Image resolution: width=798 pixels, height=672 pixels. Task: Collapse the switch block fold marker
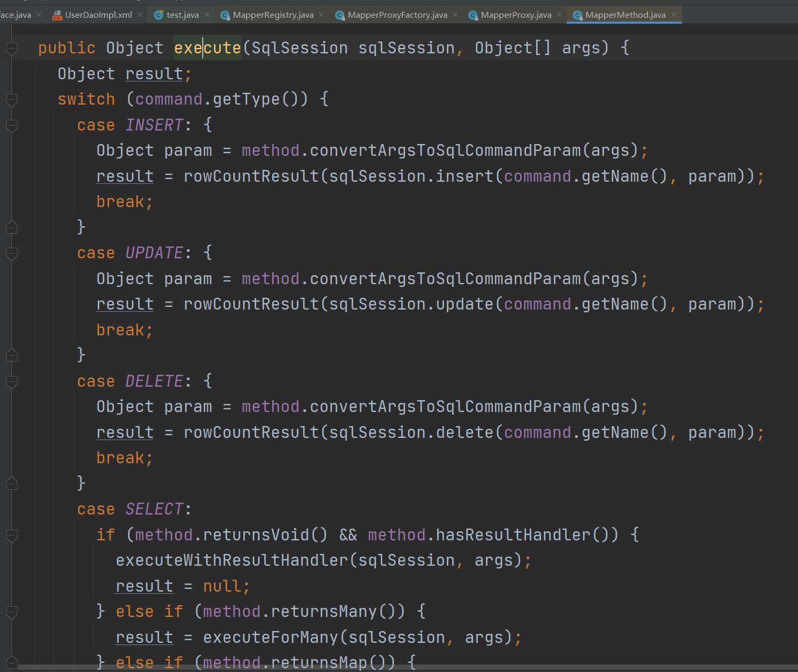(x=12, y=100)
